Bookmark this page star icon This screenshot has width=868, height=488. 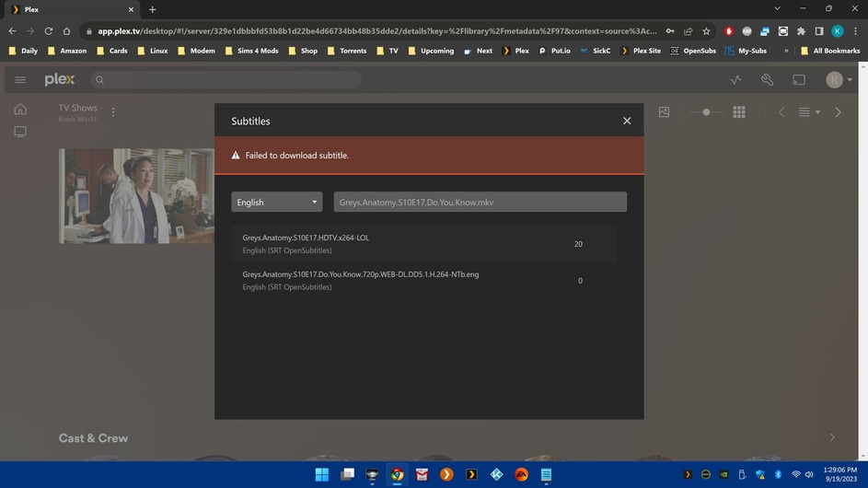click(x=706, y=31)
